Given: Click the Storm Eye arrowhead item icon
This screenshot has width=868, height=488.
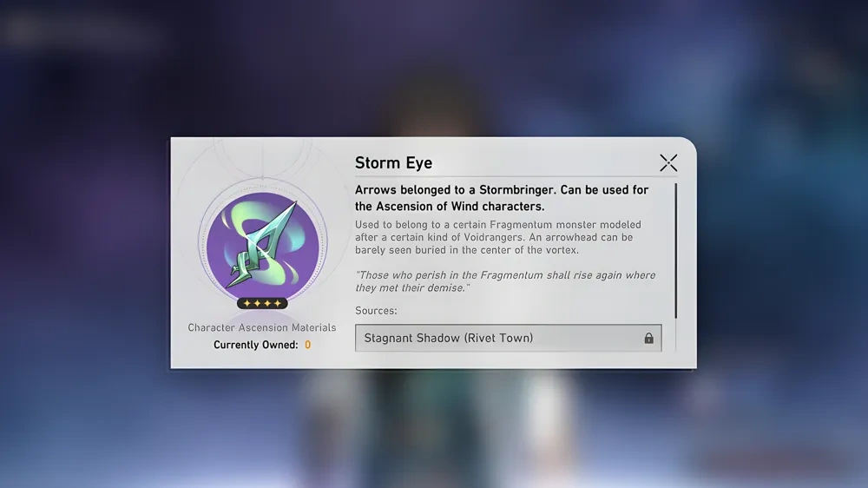Looking at the screenshot, I should tap(263, 246).
